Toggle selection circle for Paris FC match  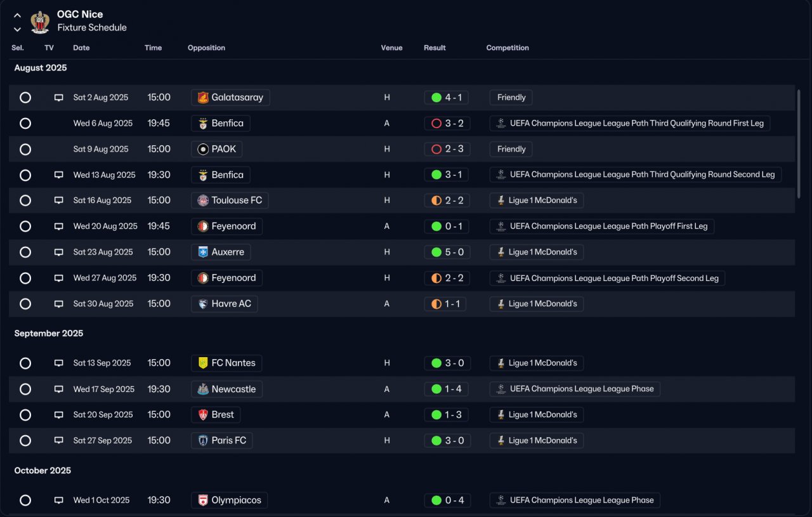pyautogui.click(x=25, y=441)
